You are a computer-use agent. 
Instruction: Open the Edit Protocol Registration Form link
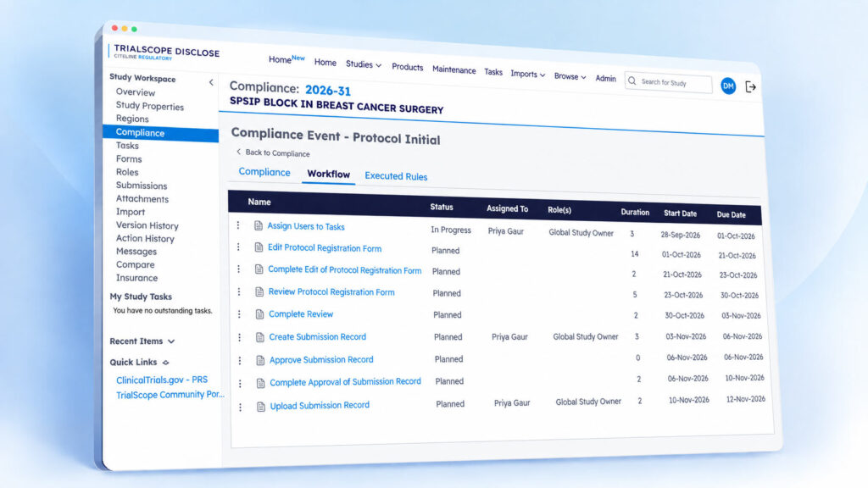tap(325, 248)
